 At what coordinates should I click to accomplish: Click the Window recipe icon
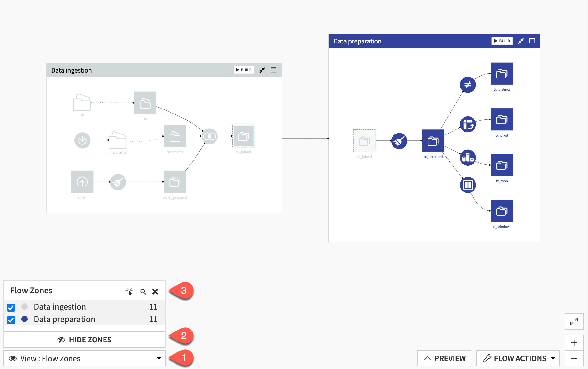tap(468, 185)
